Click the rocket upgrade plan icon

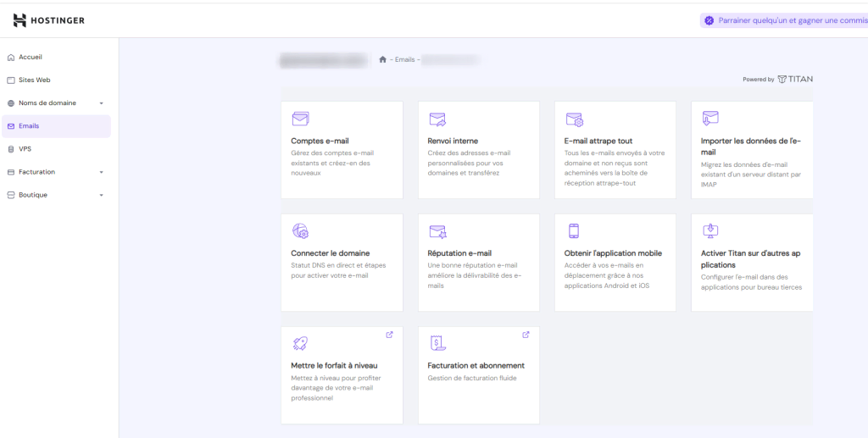coord(300,343)
